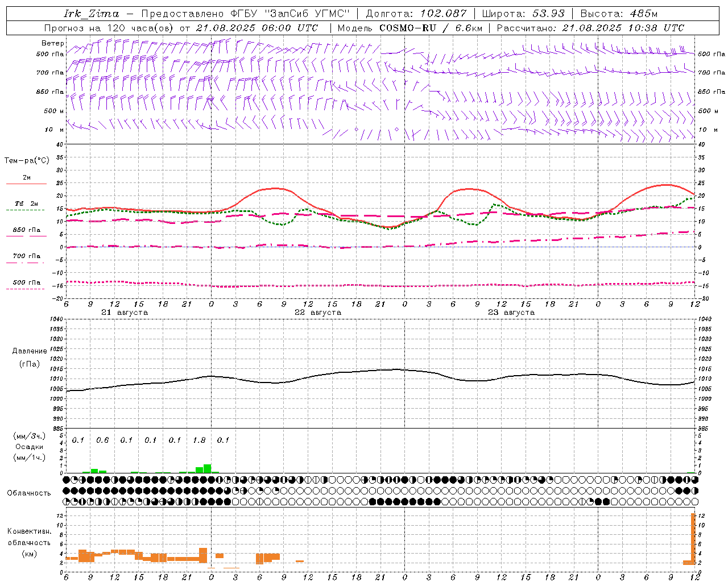Click the tallest green precipitation bar

208,468
